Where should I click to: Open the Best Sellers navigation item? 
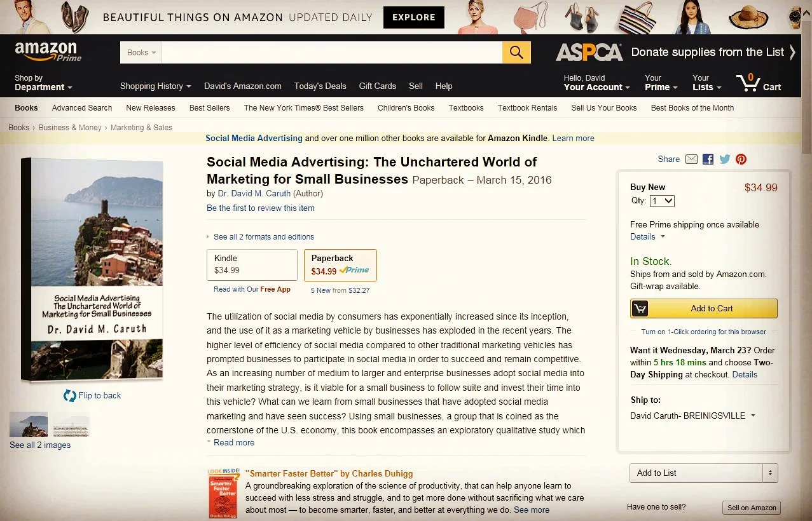click(209, 108)
